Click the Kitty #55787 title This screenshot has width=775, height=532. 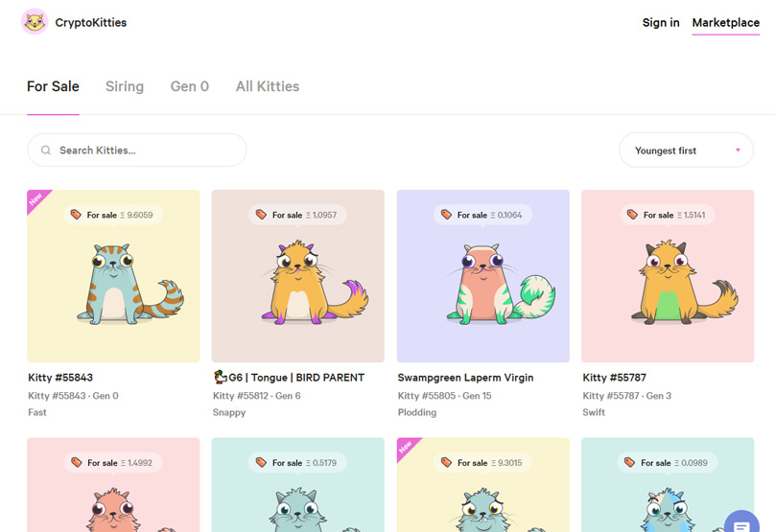coord(615,378)
